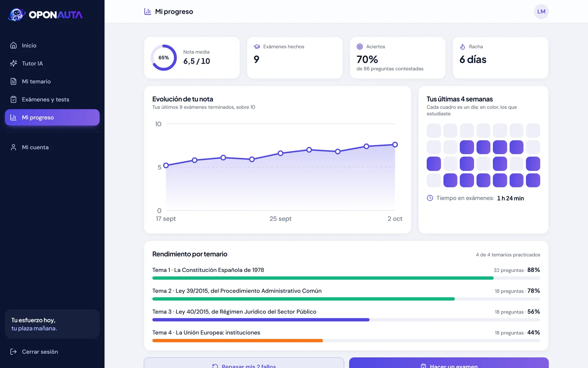Click 'Tema 4 · La Unión Europea: instituciones'
The image size is (588, 368).
pyautogui.click(x=206, y=333)
